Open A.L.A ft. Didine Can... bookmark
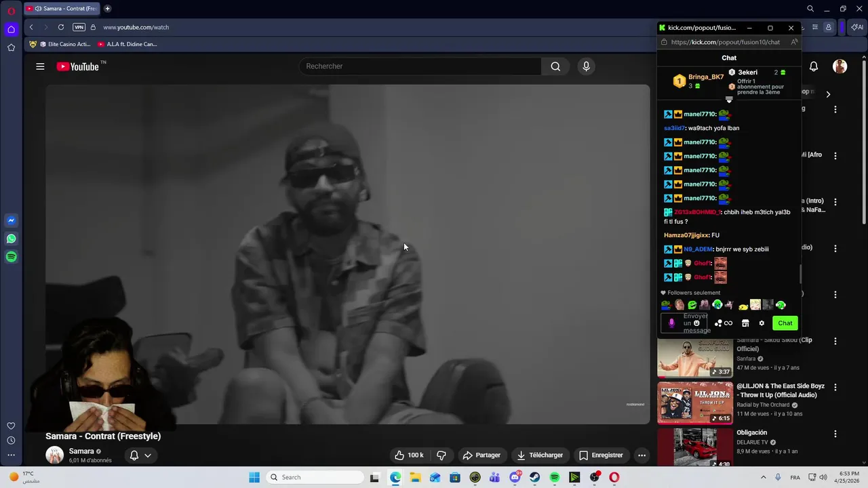Viewport: 868px width, 488px height. (x=127, y=44)
